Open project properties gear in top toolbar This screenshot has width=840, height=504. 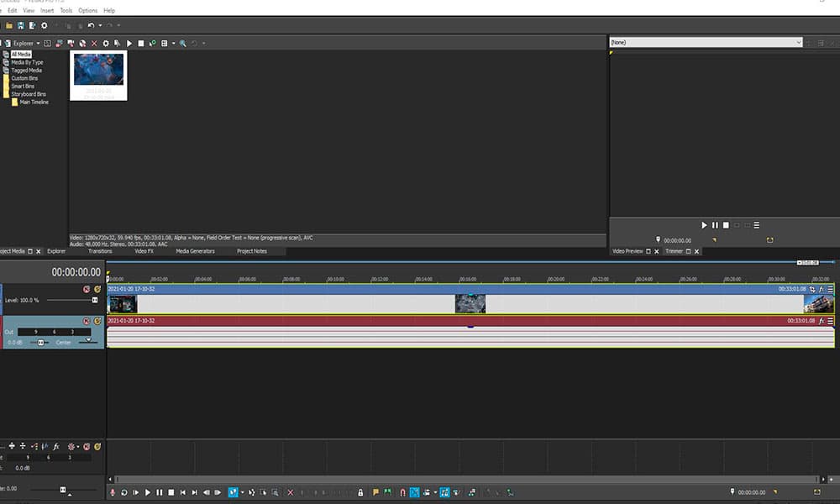click(x=45, y=25)
